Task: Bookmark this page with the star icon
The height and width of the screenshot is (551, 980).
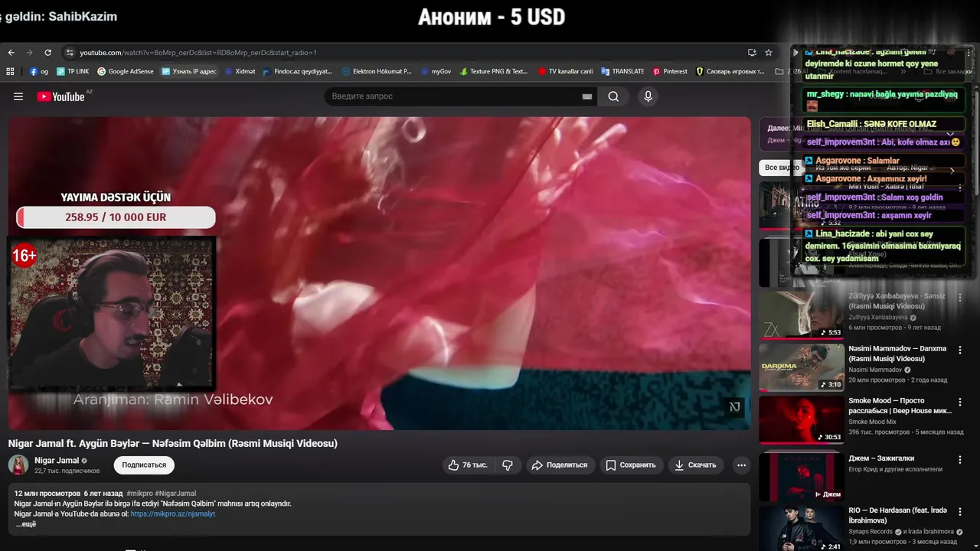Action: 769,53
